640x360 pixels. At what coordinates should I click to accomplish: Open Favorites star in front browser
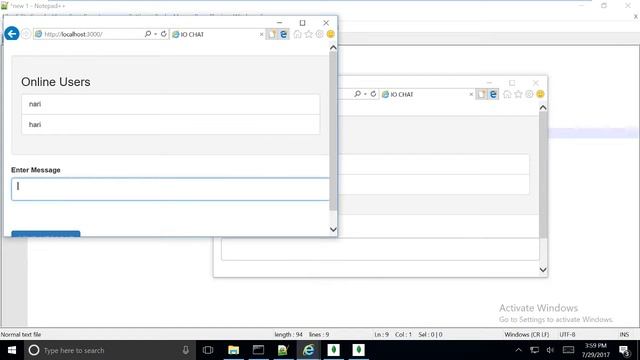309,34
